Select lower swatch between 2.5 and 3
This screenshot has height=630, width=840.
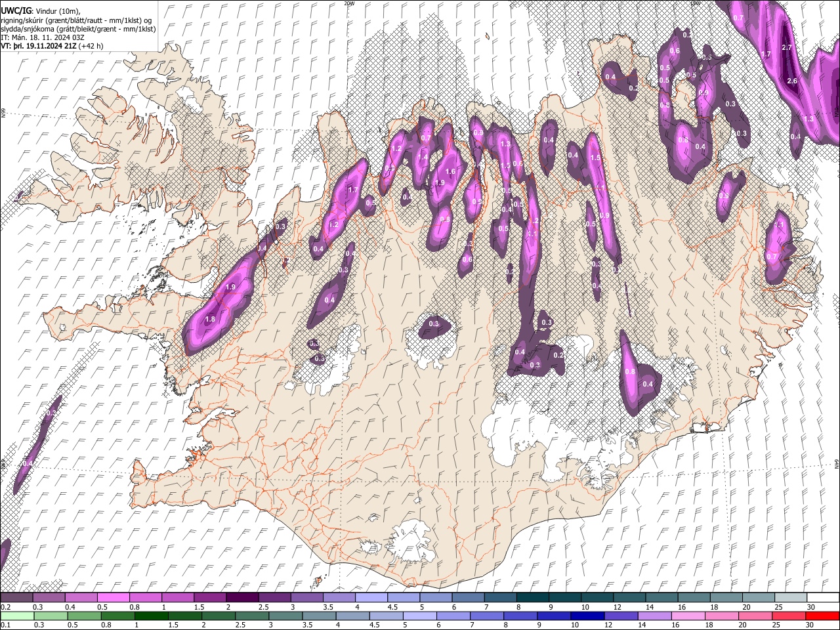pyautogui.click(x=252, y=616)
